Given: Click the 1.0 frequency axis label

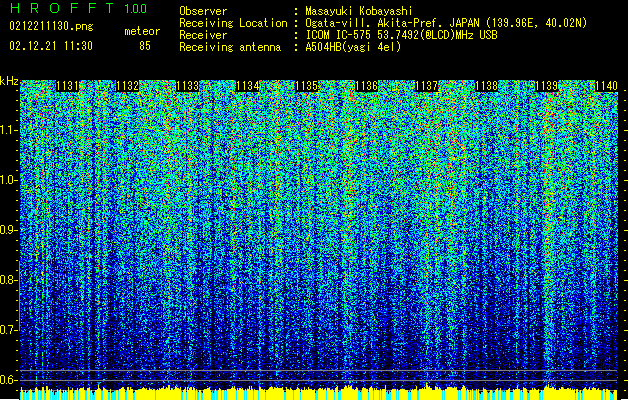Looking at the screenshot, I should (9, 180).
